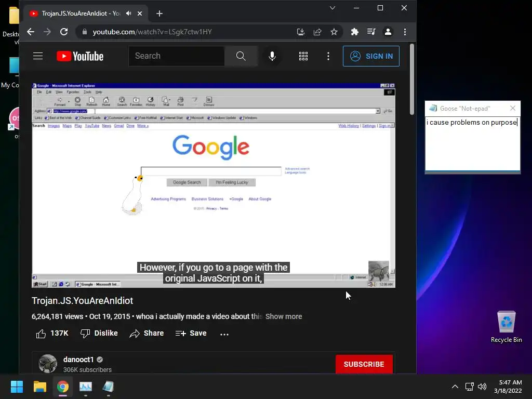This screenshot has width=532, height=399.
Task: Open YouTube apps grid
Action: point(303,56)
